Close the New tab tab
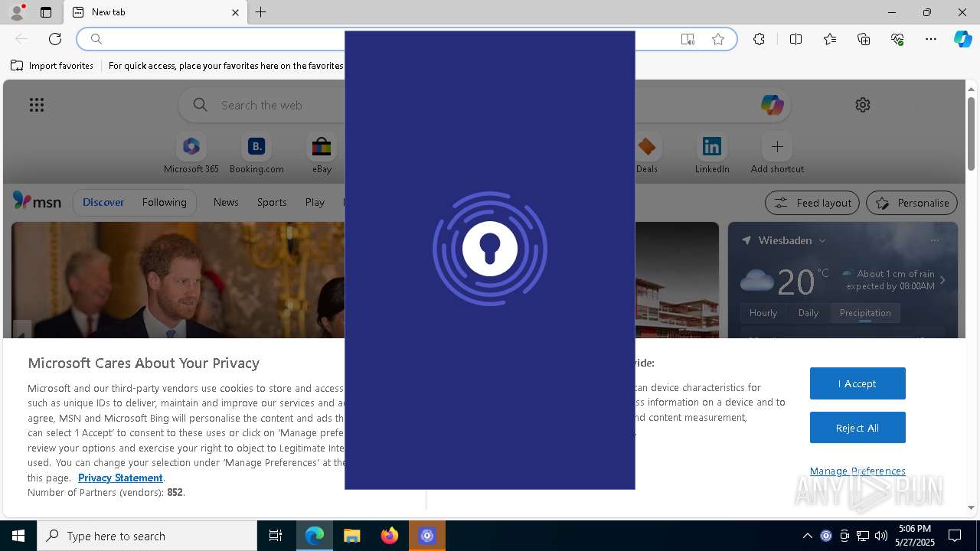This screenshot has width=980, height=551. click(235, 12)
